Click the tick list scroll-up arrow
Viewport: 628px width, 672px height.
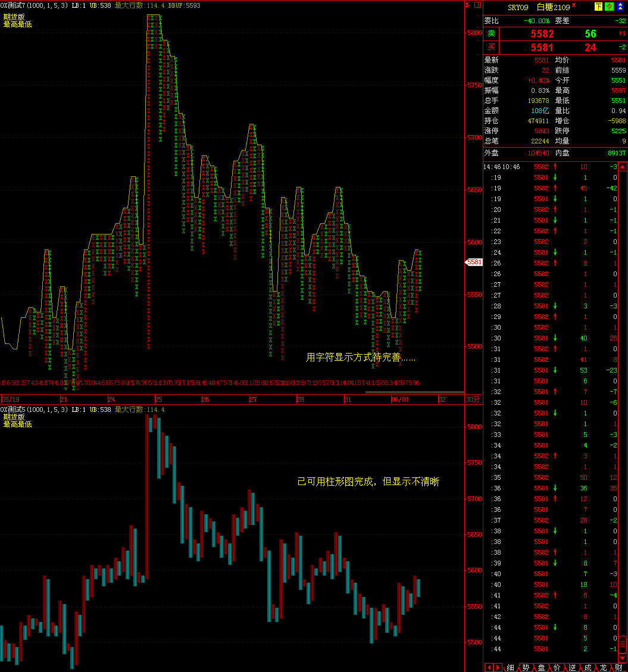[x=622, y=166]
